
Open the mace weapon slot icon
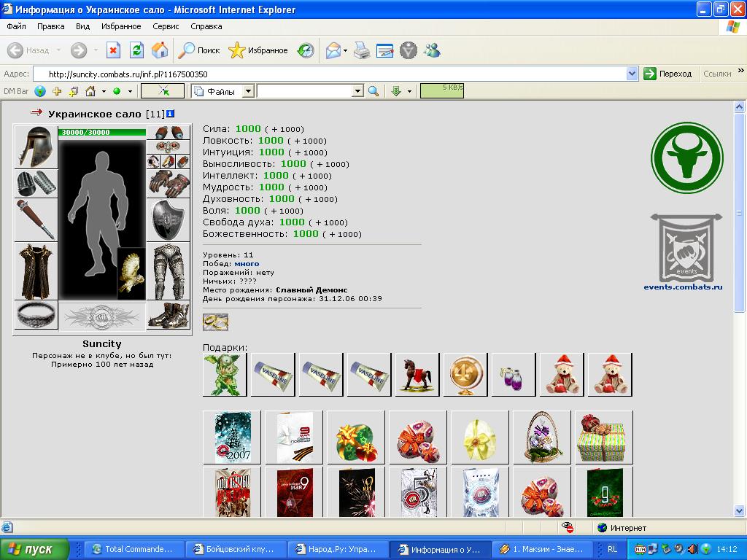36,219
